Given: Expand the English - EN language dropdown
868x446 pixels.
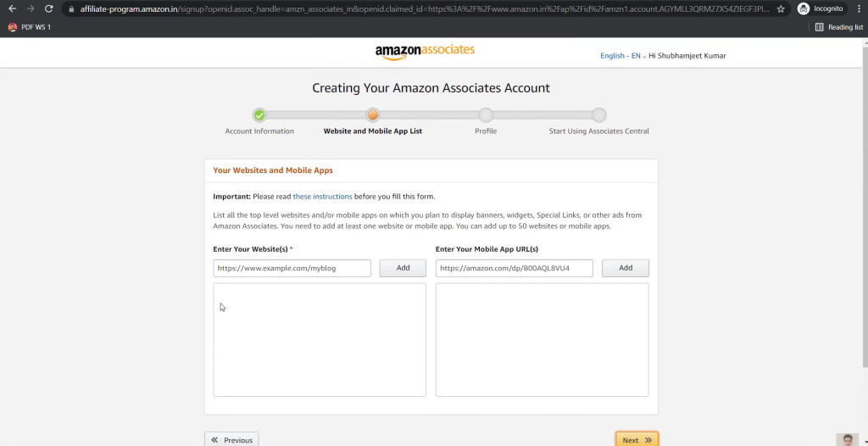Looking at the screenshot, I should (x=623, y=56).
